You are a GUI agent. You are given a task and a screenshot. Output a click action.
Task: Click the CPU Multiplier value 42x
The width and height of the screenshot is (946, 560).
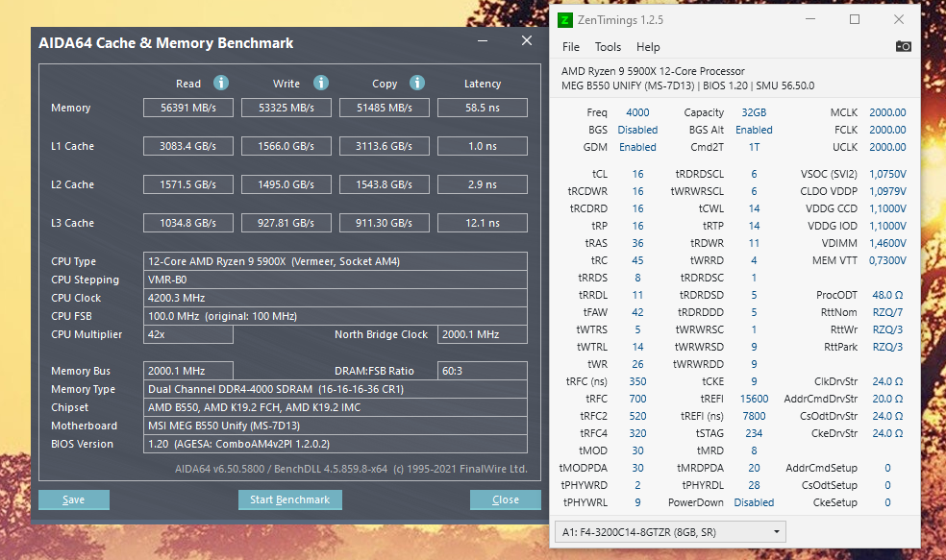point(188,334)
